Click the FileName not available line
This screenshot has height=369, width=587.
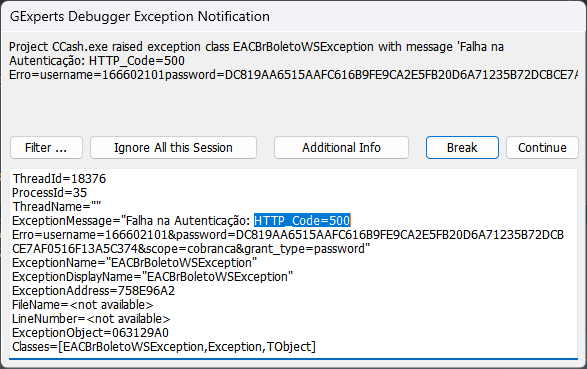point(82,305)
